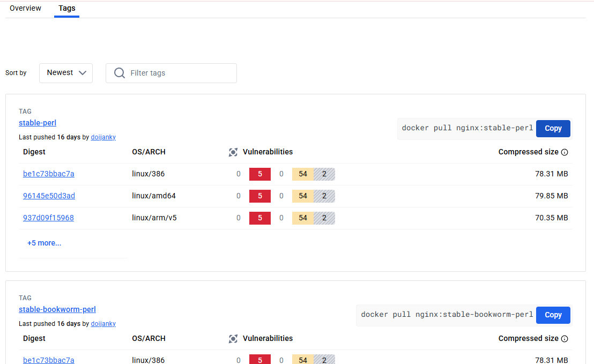
Task: Click red high-severity badge on linux/amd64 row
Action: click(260, 196)
